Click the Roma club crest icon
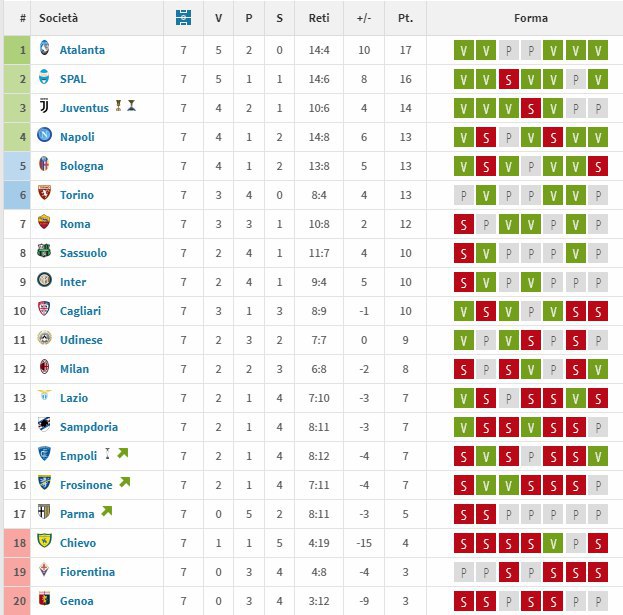Viewport: 623px width, 615px height. point(44,224)
